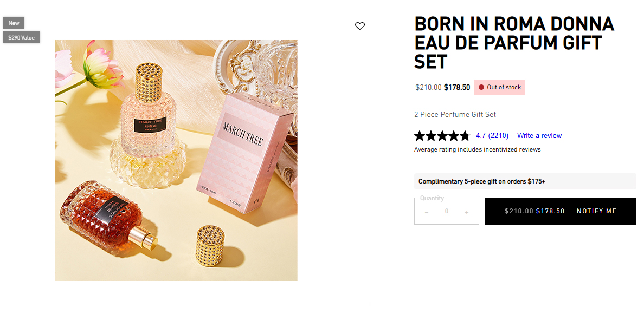Click the five-star rating icons
The height and width of the screenshot is (321, 644).
click(x=441, y=136)
